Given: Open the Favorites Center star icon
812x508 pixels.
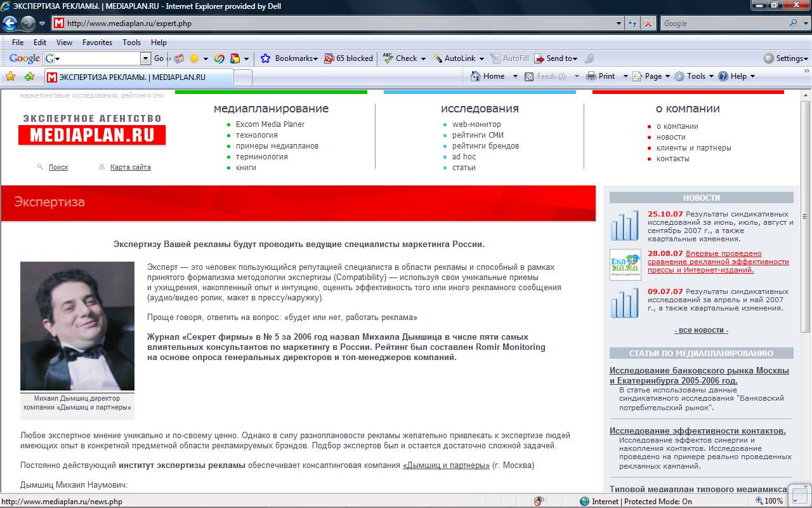Looking at the screenshot, I should point(10,76).
